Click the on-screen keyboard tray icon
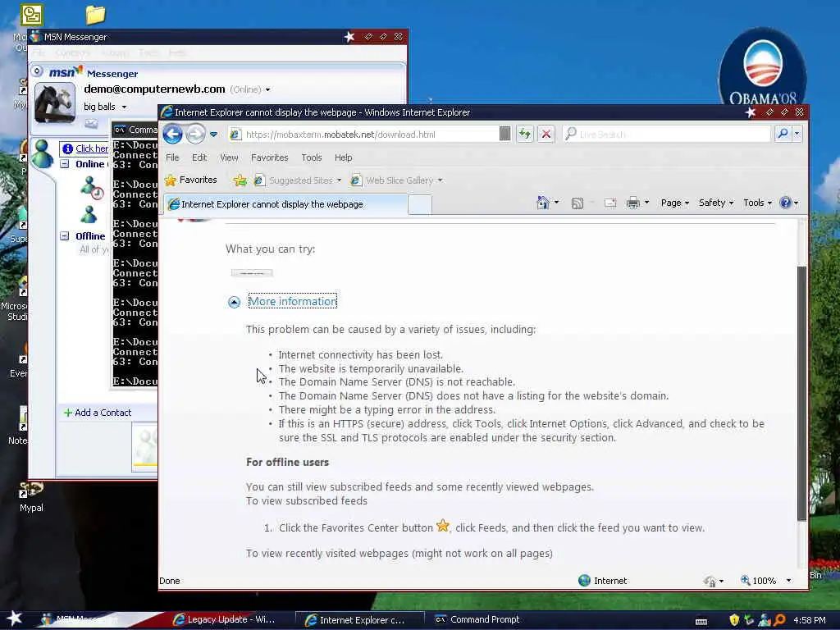Screen dimensions: 840x630 click(x=701, y=622)
